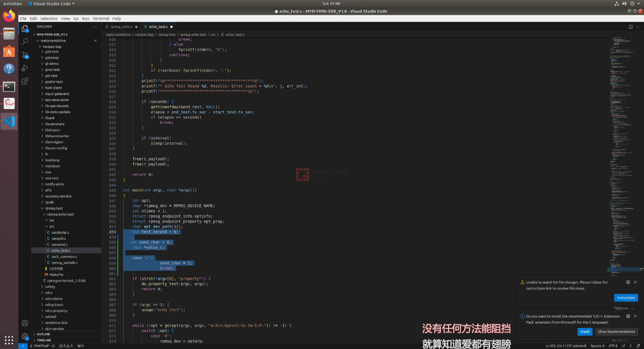Open rpmsg_sample.c in the explorer
Screen dimensions: 644x349
point(64,263)
